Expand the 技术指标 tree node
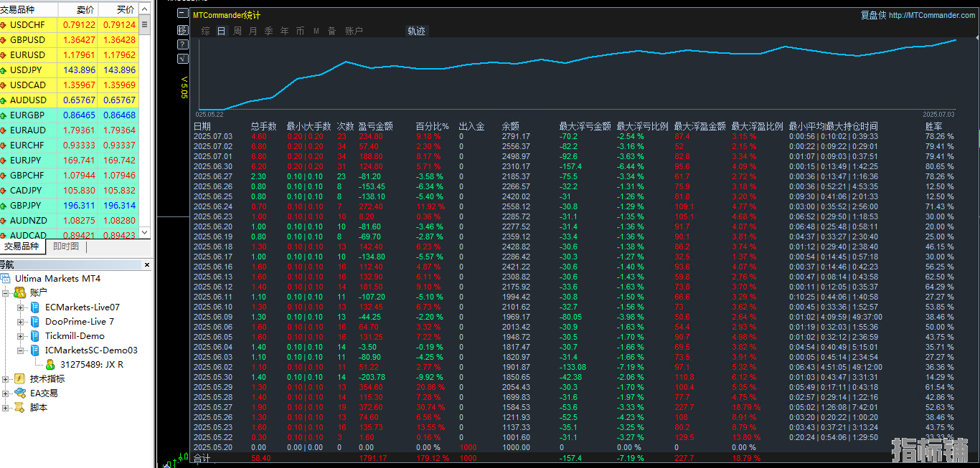Viewport: 980px width, 468px height. 6,378
